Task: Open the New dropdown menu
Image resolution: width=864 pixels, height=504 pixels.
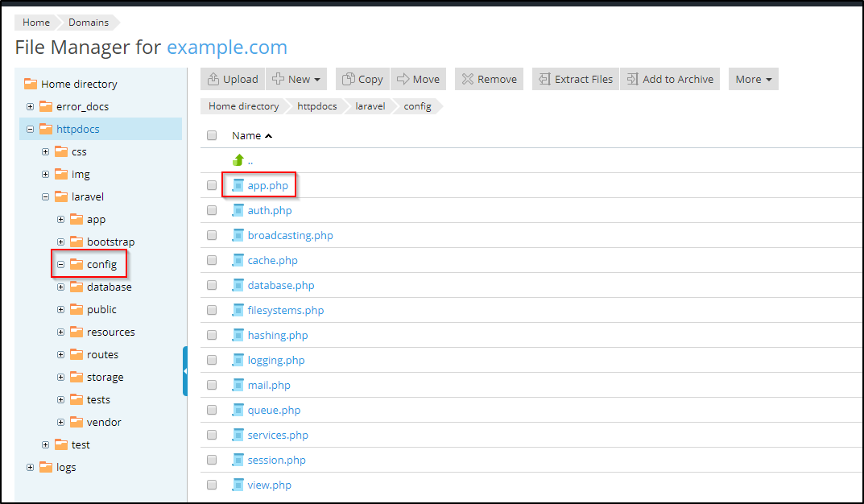Action: (296, 79)
